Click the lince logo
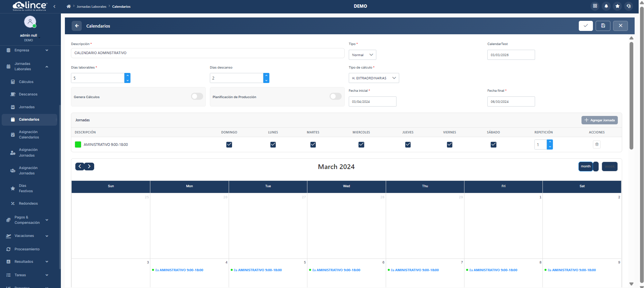Image resolution: width=644 pixels, height=288 pixels. pyautogui.click(x=30, y=6)
